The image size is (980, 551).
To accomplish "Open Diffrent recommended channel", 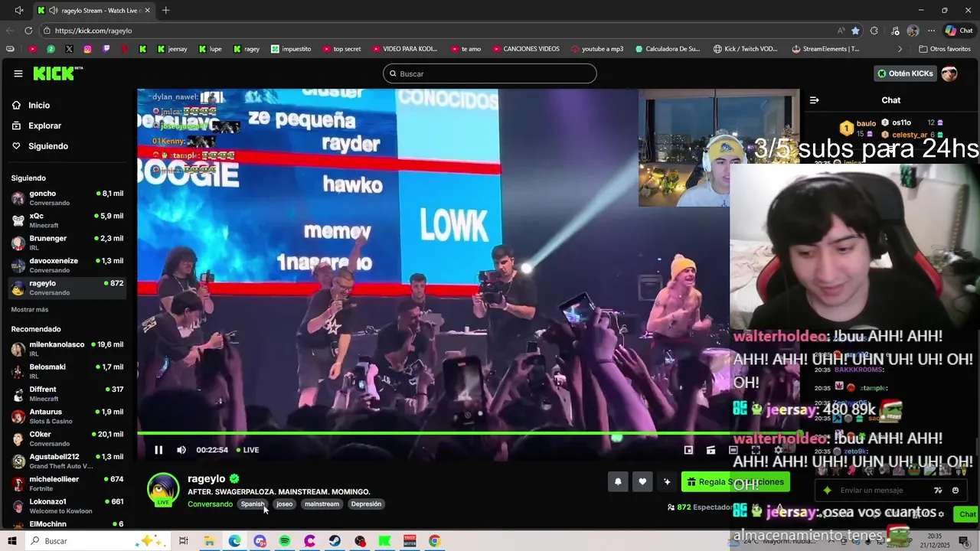I will point(67,393).
